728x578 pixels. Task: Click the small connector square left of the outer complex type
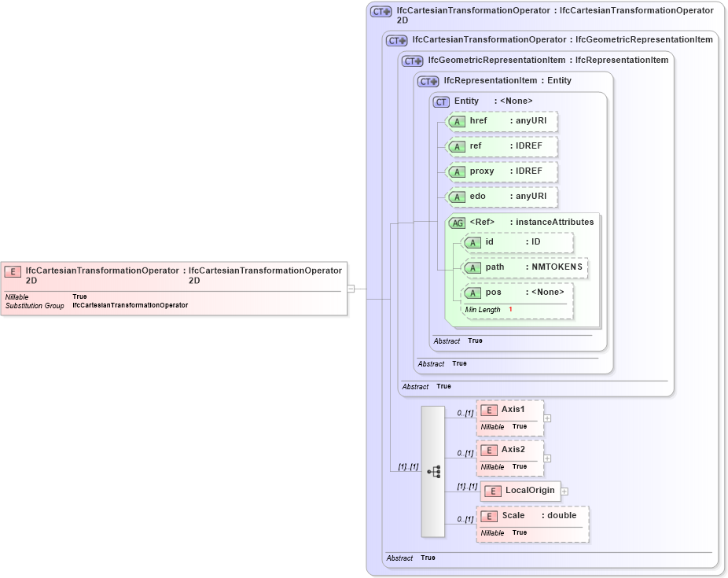[352, 288]
